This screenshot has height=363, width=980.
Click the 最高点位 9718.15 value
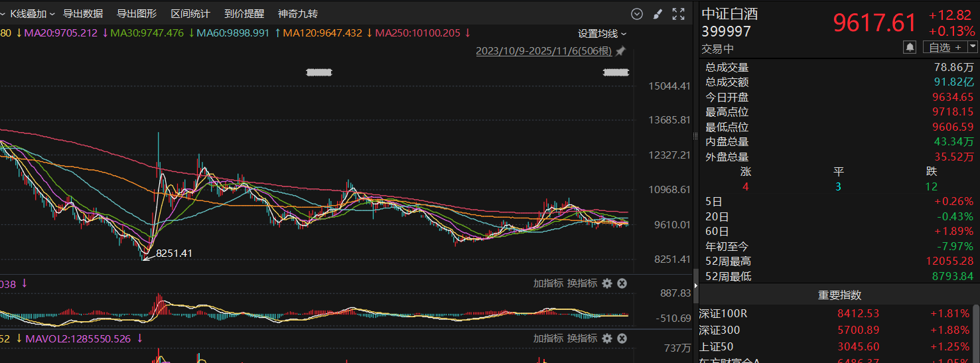[x=953, y=112]
